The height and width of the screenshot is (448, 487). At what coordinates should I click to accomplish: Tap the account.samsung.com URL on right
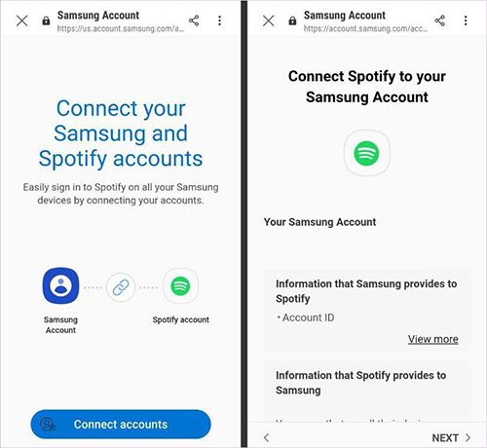tap(365, 29)
